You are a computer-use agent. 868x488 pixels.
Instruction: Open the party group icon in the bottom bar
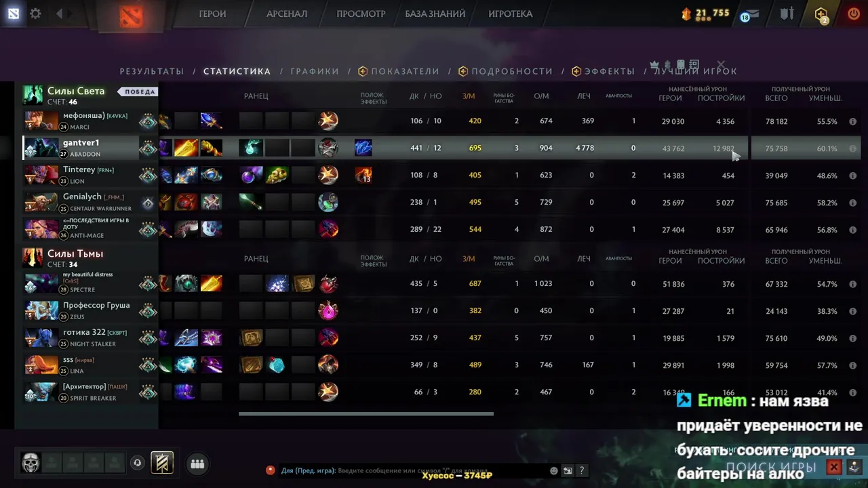pos(197,464)
